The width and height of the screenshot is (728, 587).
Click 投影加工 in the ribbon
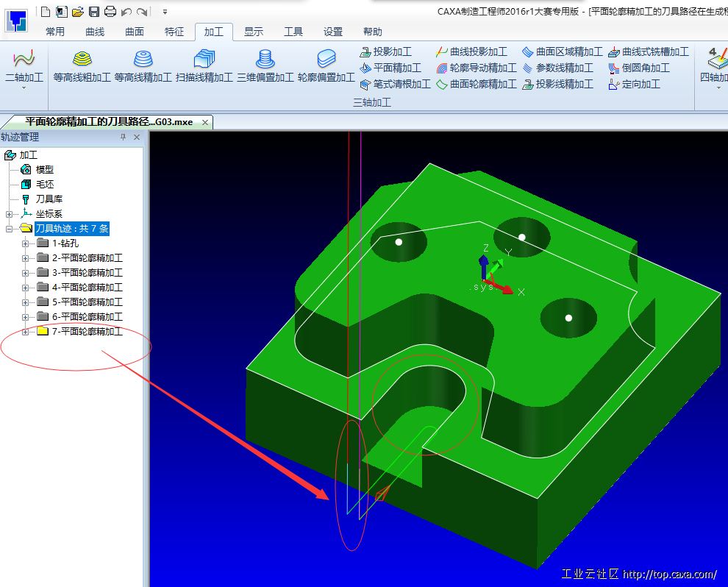point(386,52)
